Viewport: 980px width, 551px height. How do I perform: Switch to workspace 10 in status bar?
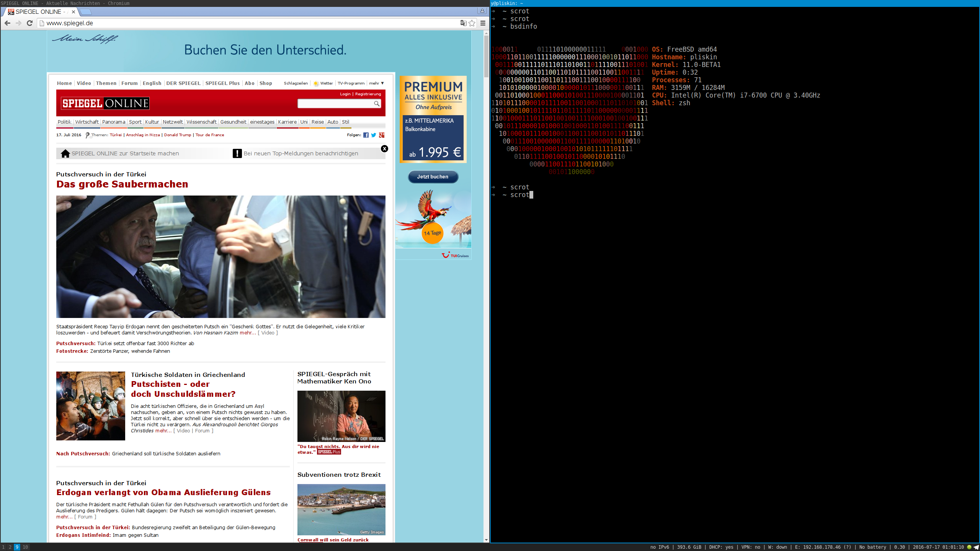tap(25, 547)
